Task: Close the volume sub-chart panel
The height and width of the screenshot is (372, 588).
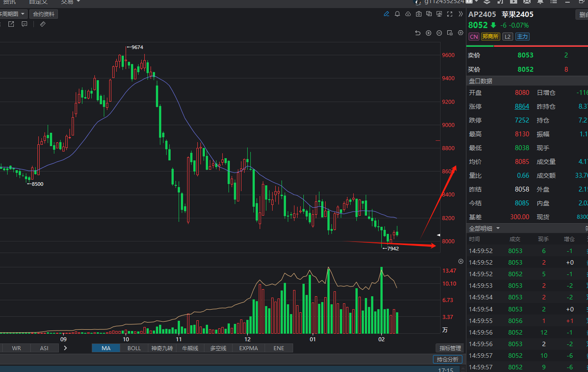Action: pos(461,261)
